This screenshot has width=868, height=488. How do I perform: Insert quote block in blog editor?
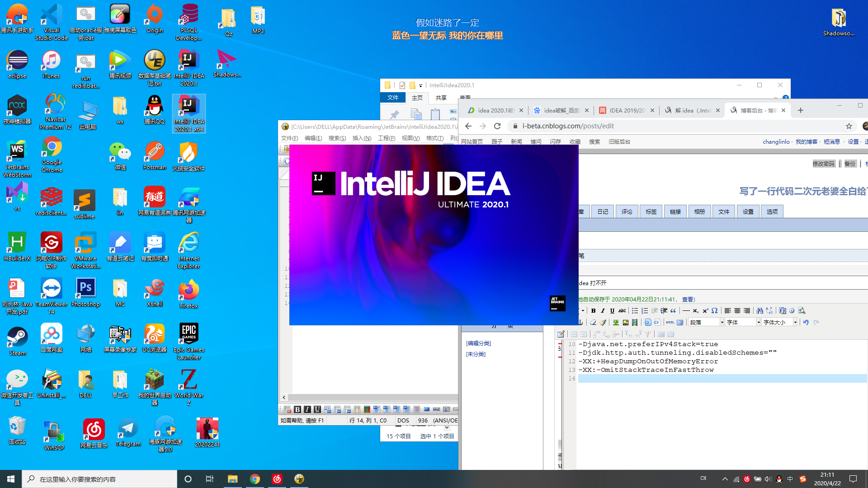pyautogui.click(x=673, y=310)
